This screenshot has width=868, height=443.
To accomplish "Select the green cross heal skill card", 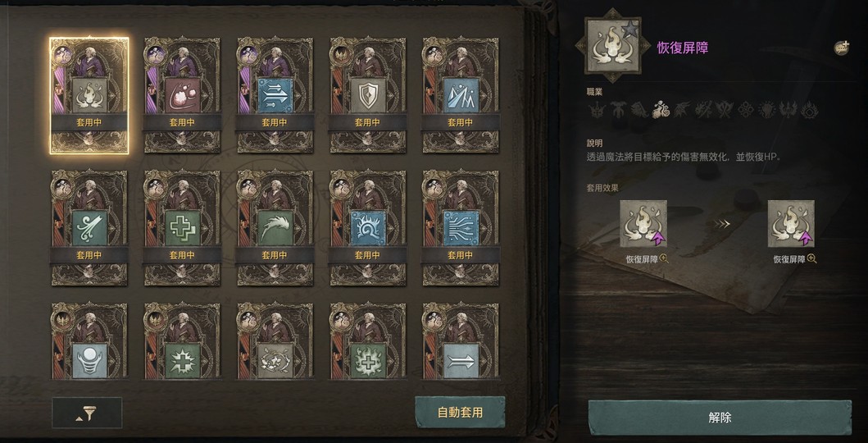I will point(182,227).
